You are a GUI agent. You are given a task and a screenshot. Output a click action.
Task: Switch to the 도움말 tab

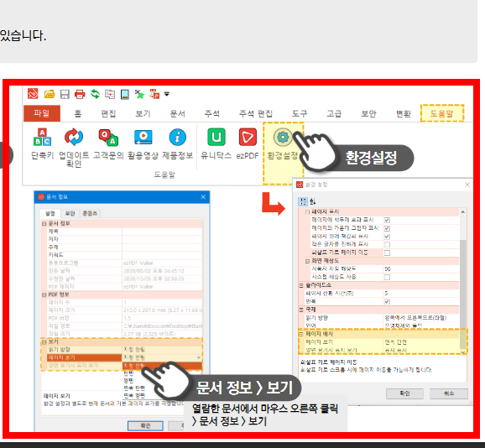pos(442,113)
